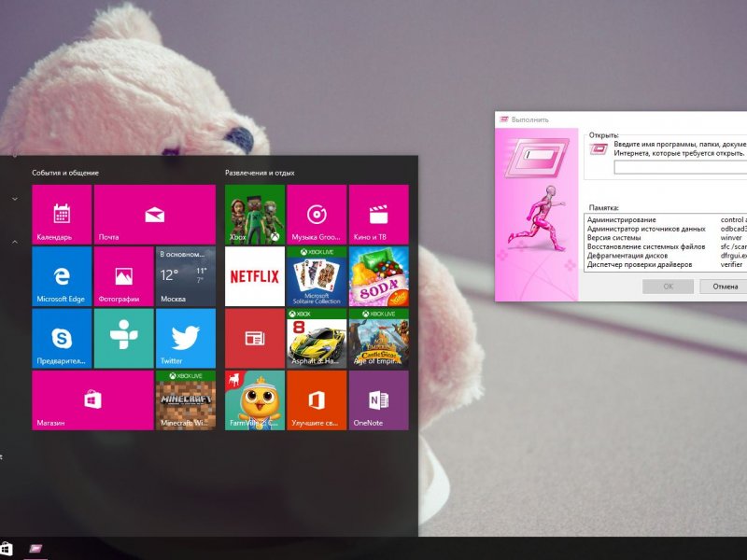Click the Run dialog taskbar icon
This screenshot has width=747, height=560.
[35, 549]
